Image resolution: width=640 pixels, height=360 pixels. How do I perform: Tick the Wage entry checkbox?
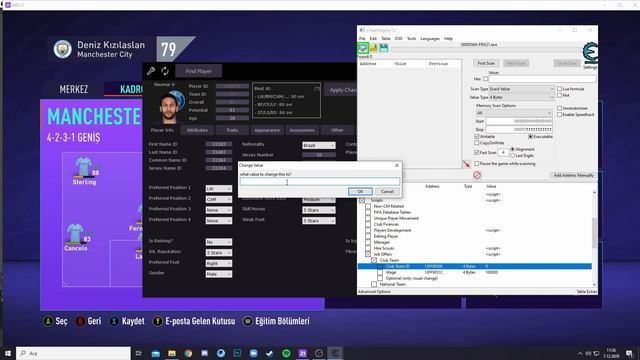coord(380,272)
